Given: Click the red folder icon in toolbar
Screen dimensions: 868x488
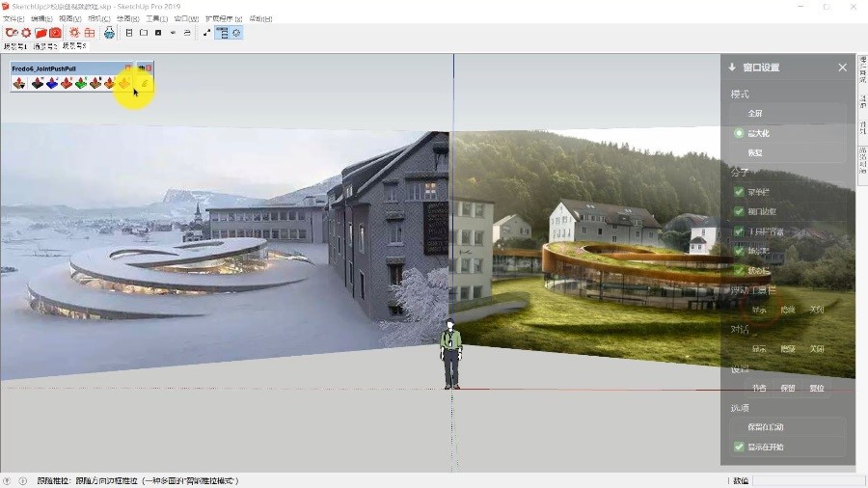Looking at the screenshot, I should pyautogui.click(x=41, y=33).
